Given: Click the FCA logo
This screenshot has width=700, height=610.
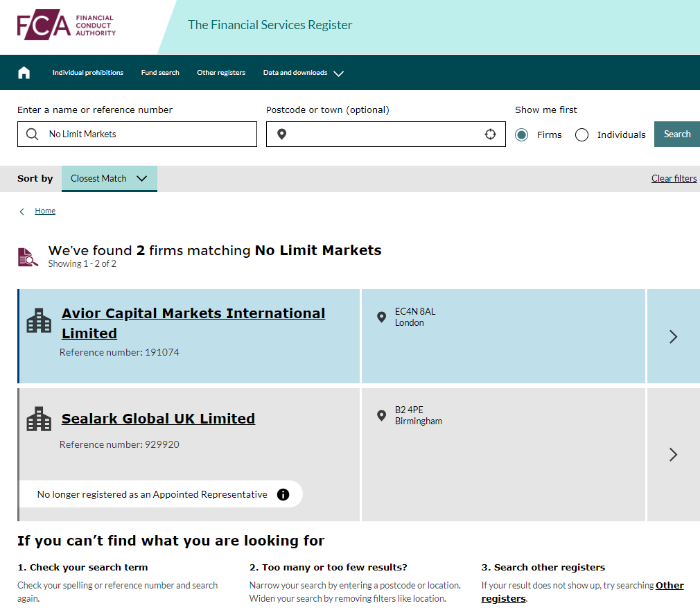Looking at the screenshot, I should pyautogui.click(x=67, y=26).
